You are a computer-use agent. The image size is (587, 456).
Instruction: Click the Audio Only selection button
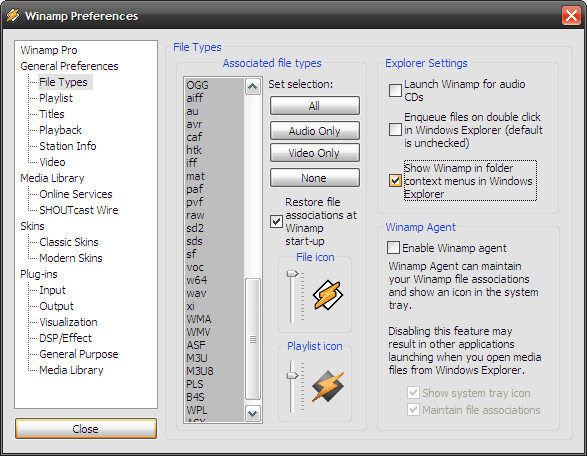314,131
